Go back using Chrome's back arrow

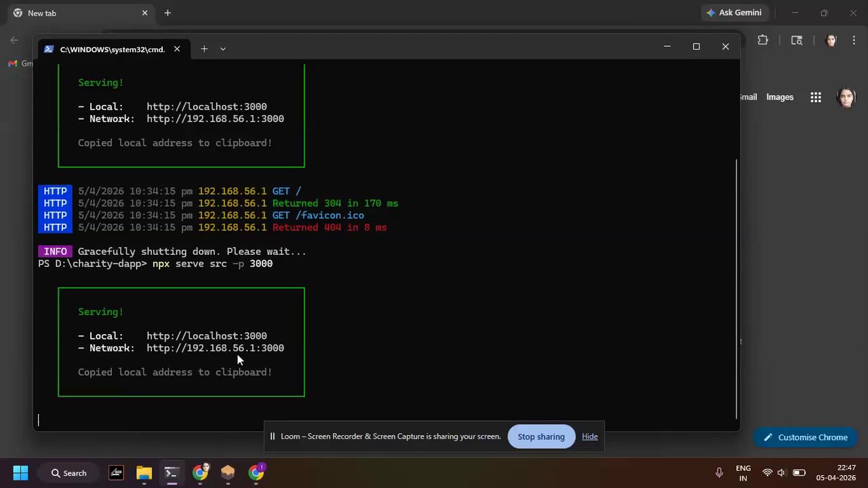[14, 40]
